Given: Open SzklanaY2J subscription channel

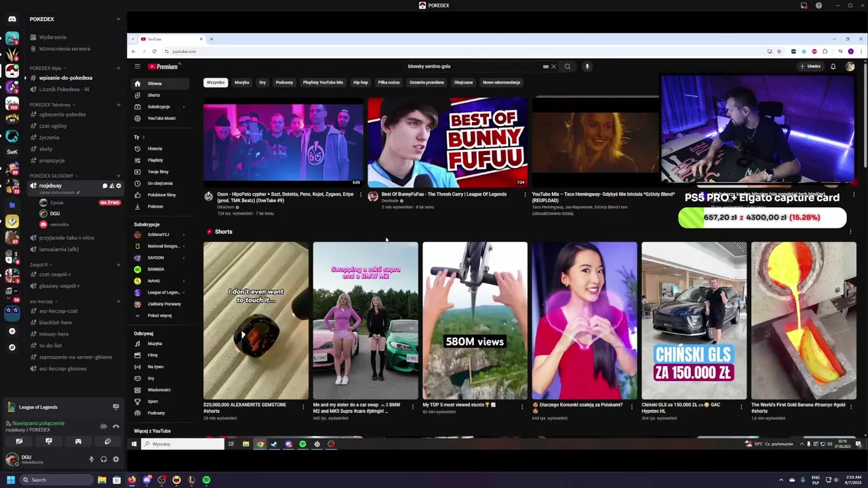Looking at the screenshot, I should (x=159, y=235).
